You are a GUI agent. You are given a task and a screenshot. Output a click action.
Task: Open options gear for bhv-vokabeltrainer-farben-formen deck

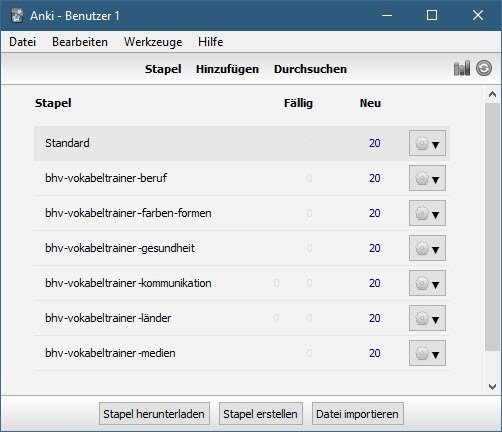[427, 213]
